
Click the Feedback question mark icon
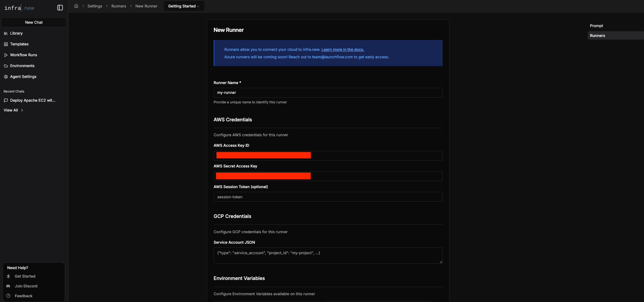tap(8, 296)
